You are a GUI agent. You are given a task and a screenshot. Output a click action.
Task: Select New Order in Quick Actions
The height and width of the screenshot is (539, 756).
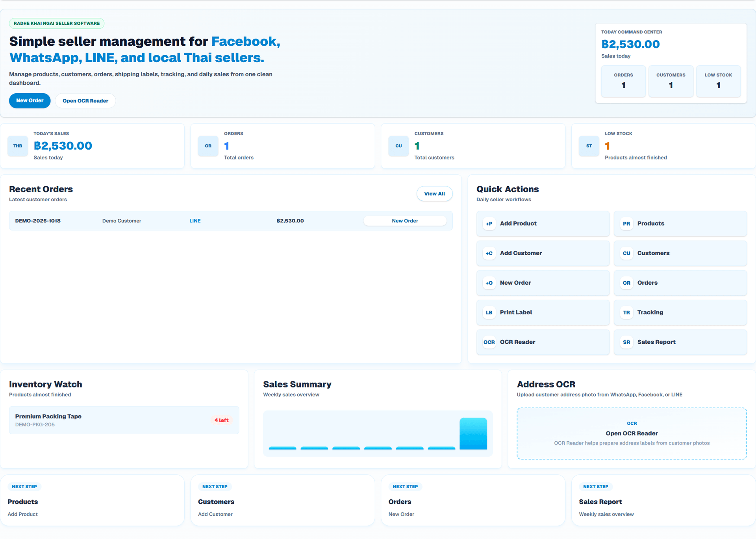point(543,283)
